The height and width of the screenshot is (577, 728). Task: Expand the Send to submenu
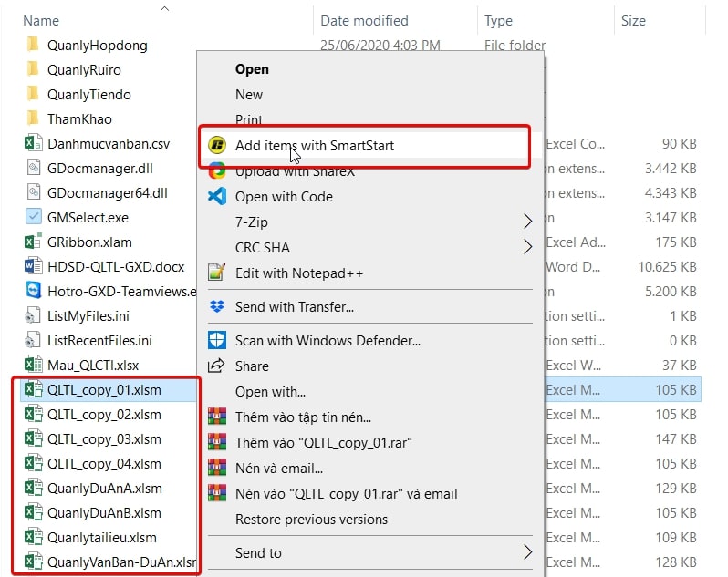pos(527,552)
